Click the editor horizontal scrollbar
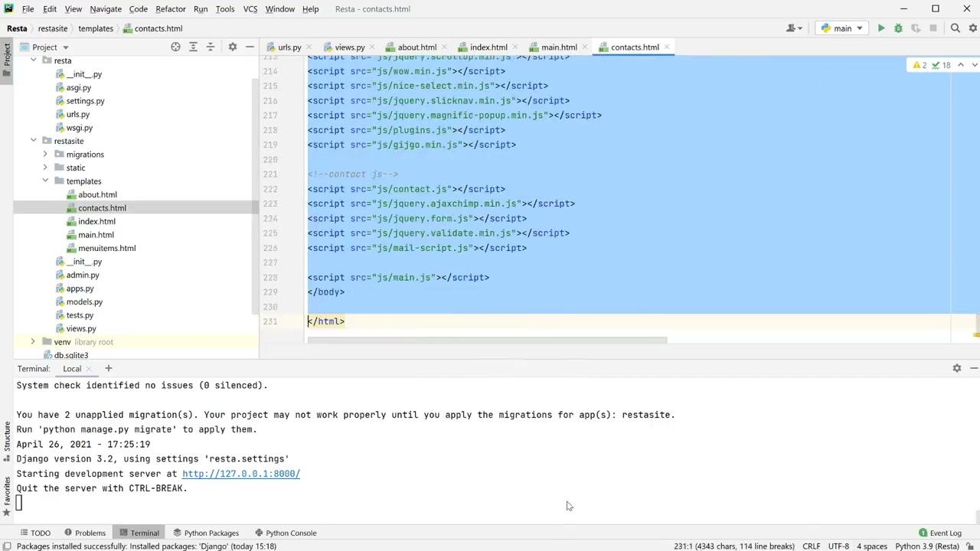Viewport: 980px width, 551px height. click(487, 340)
